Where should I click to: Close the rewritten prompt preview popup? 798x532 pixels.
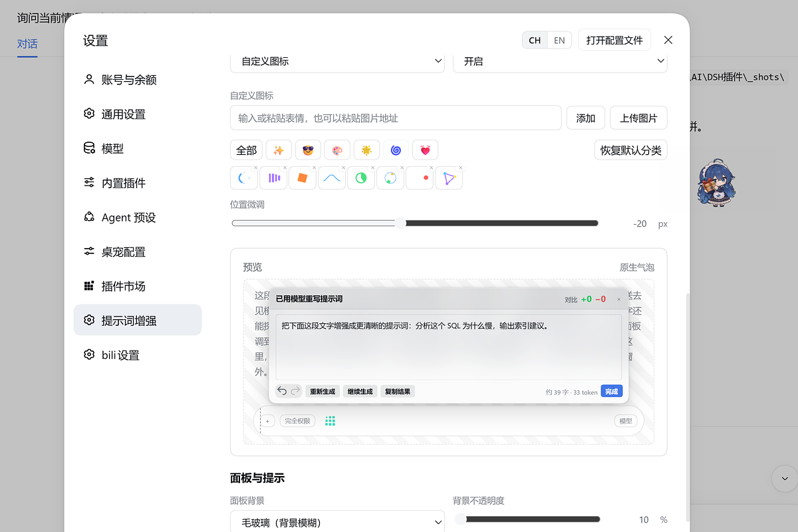pyautogui.click(x=618, y=299)
